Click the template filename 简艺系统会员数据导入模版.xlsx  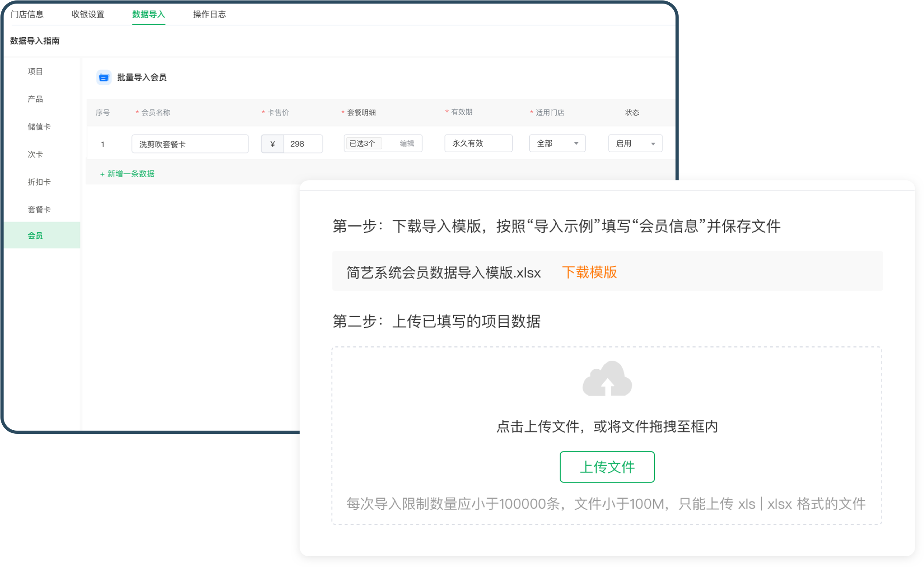point(444,272)
